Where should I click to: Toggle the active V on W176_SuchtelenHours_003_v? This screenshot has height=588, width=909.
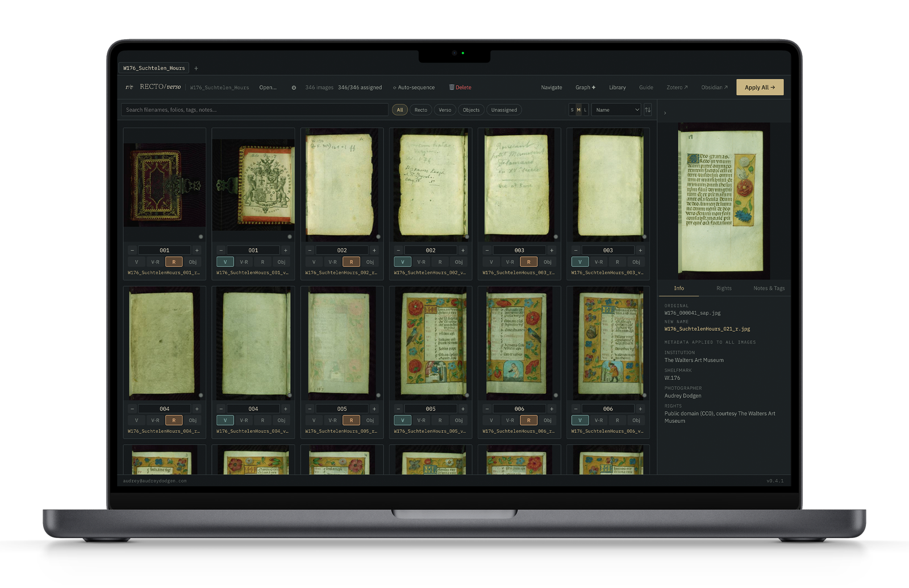pos(579,262)
